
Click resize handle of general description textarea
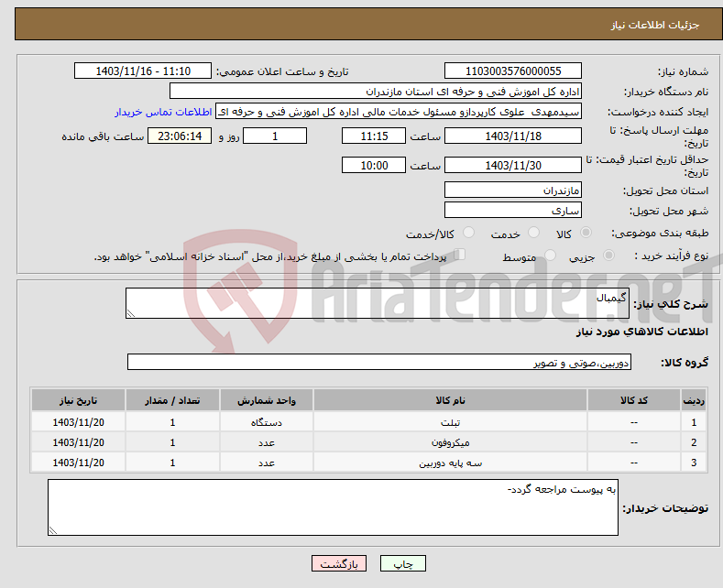pos(131,313)
